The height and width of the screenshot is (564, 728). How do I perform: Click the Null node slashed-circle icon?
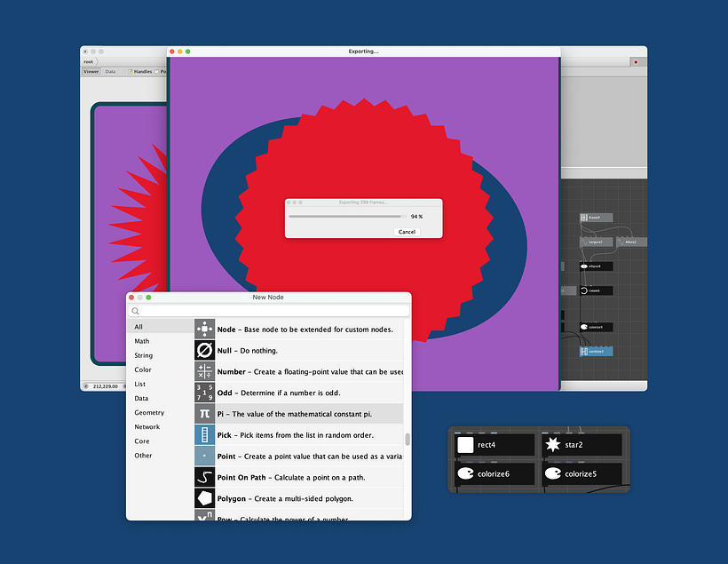tap(204, 350)
